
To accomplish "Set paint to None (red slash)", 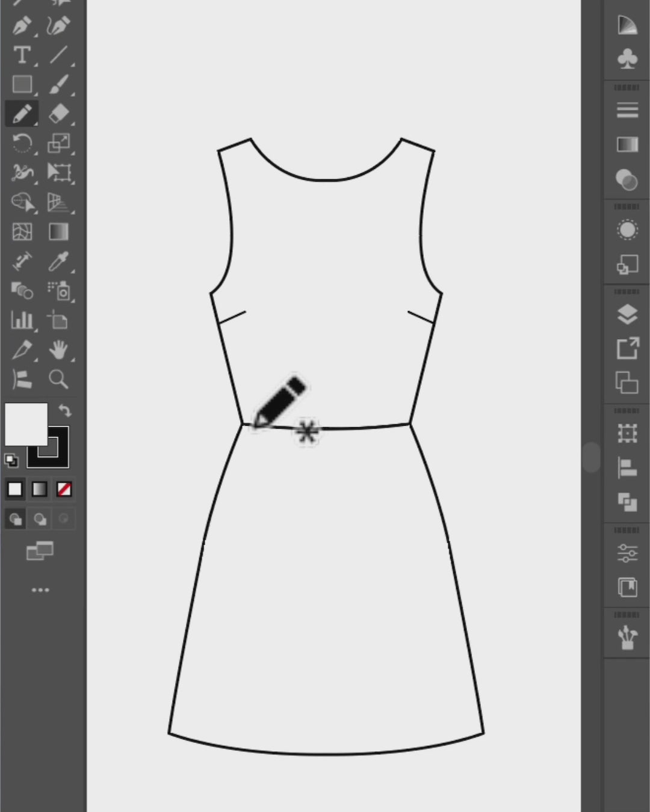I will point(64,489).
